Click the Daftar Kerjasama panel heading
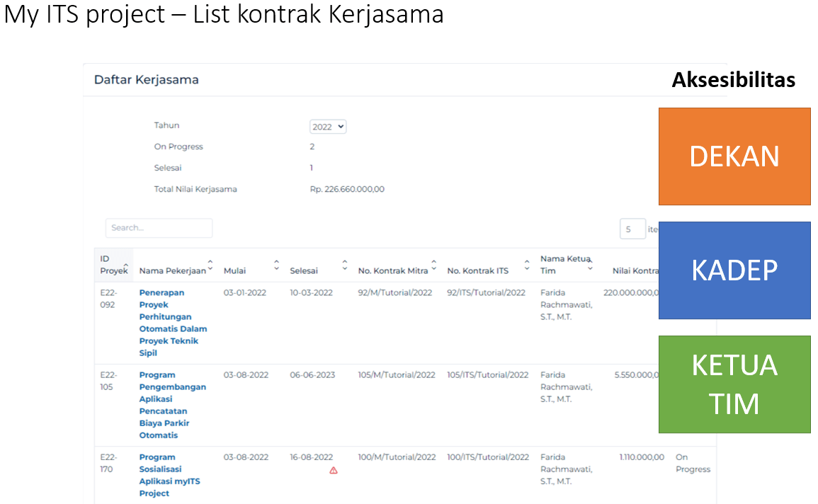The image size is (818, 504). coord(146,80)
